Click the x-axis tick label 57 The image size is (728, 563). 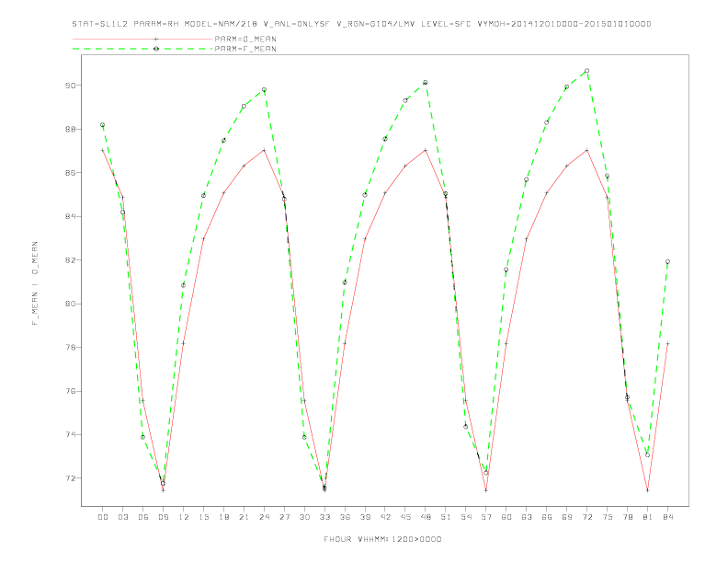(486, 517)
